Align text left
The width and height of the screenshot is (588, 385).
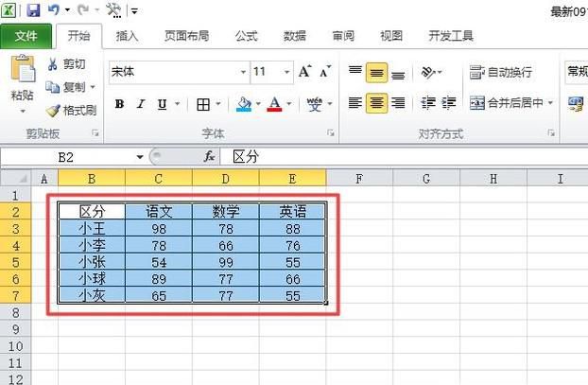pos(355,102)
